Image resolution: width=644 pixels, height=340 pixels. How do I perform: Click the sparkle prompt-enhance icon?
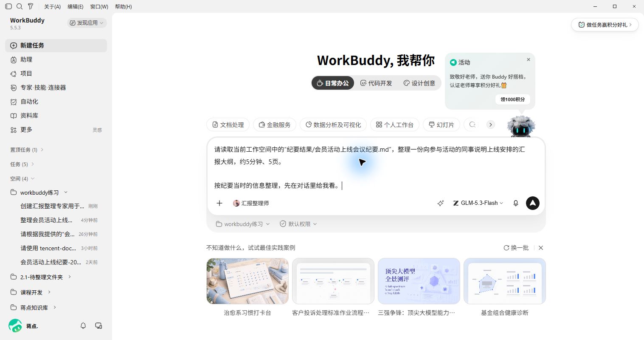(x=441, y=203)
